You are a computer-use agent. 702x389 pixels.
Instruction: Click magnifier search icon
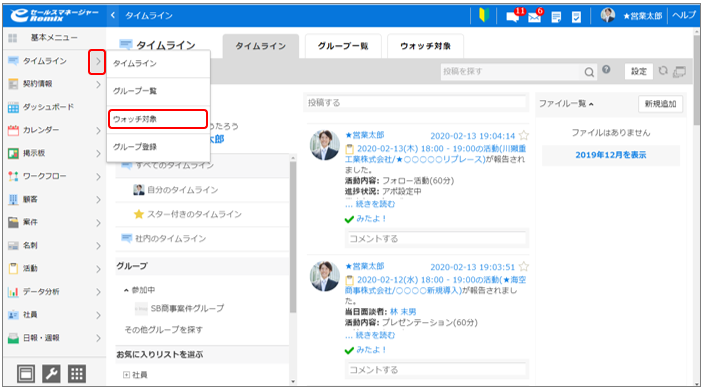point(589,72)
